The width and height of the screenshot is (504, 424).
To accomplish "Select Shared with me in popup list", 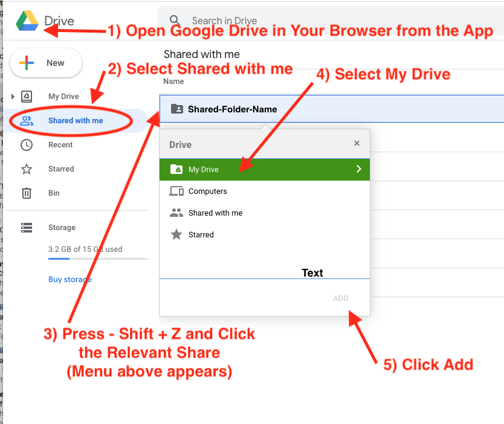I will [265, 213].
